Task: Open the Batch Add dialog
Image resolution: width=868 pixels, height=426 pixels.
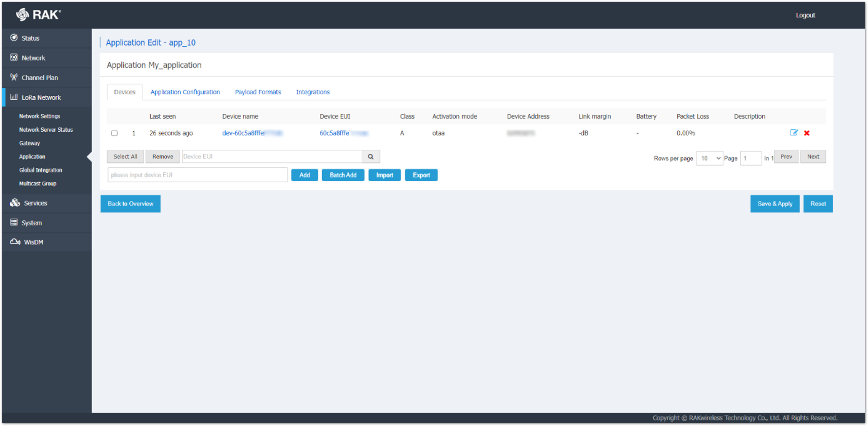Action: (x=343, y=175)
